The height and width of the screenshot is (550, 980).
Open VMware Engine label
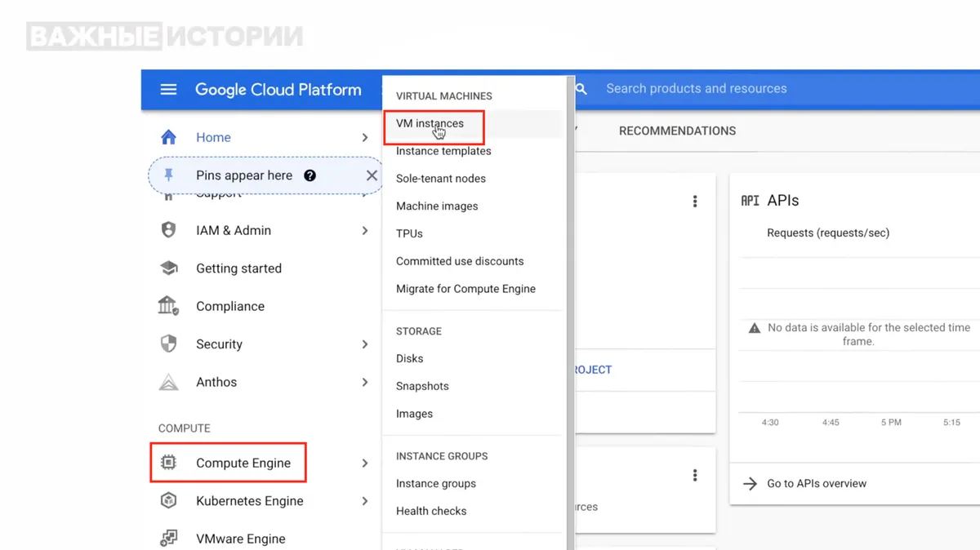click(x=241, y=539)
